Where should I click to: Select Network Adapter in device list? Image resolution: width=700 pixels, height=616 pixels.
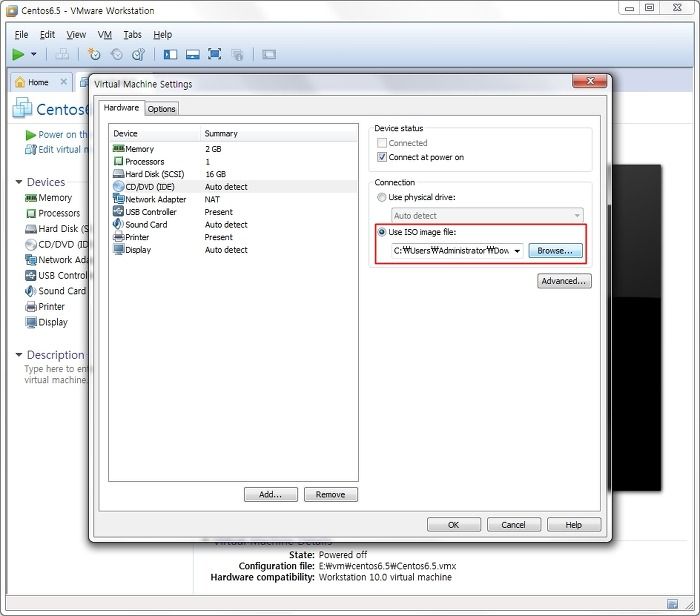coord(233,199)
